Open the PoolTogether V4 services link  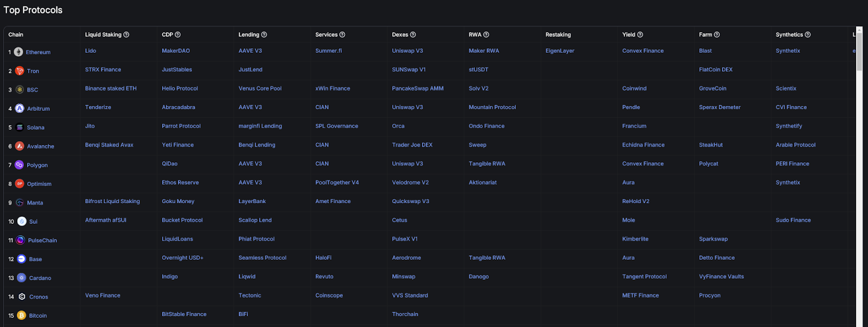pyautogui.click(x=337, y=183)
